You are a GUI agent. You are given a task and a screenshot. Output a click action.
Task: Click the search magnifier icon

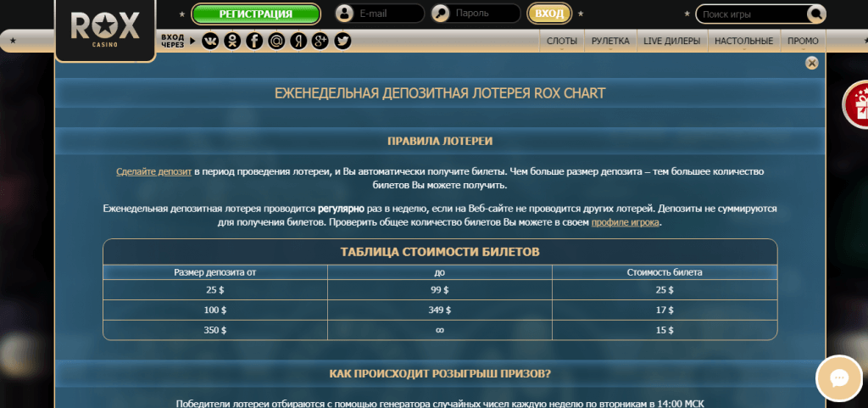pyautogui.click(x=815, y=14)
